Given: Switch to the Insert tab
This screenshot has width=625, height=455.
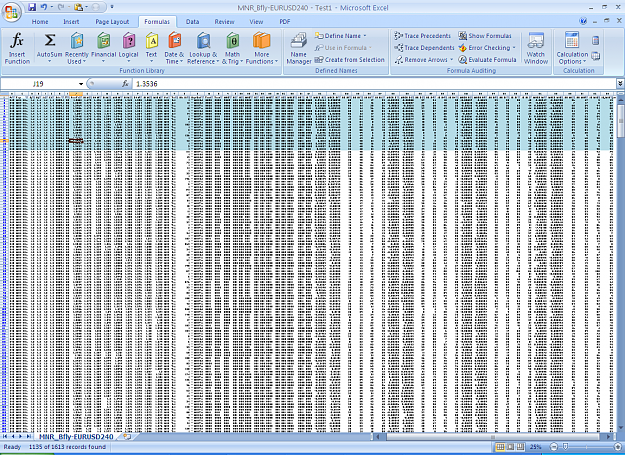Looking at the screenshot, I should point(71,22).
